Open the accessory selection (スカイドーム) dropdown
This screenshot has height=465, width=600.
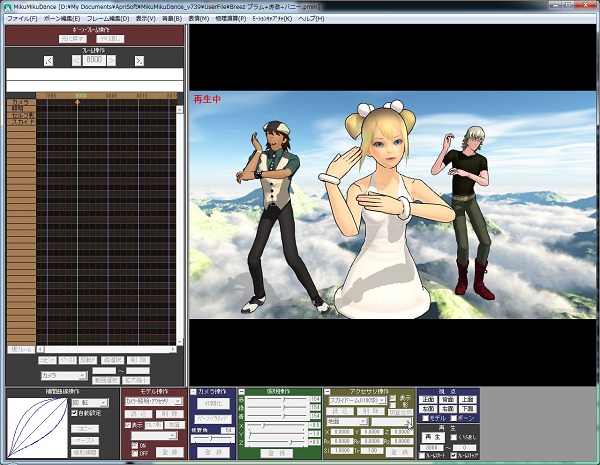357,400
